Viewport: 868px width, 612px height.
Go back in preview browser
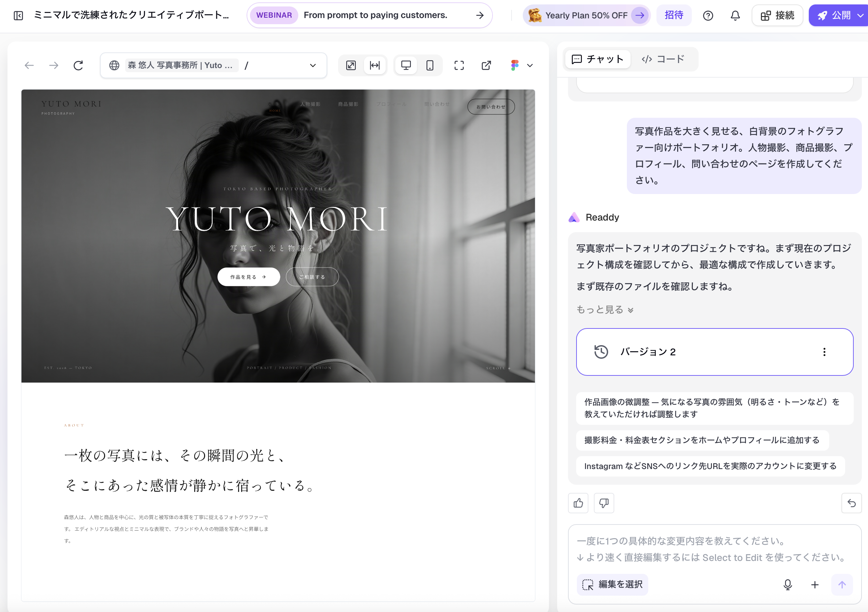[29, 65]
